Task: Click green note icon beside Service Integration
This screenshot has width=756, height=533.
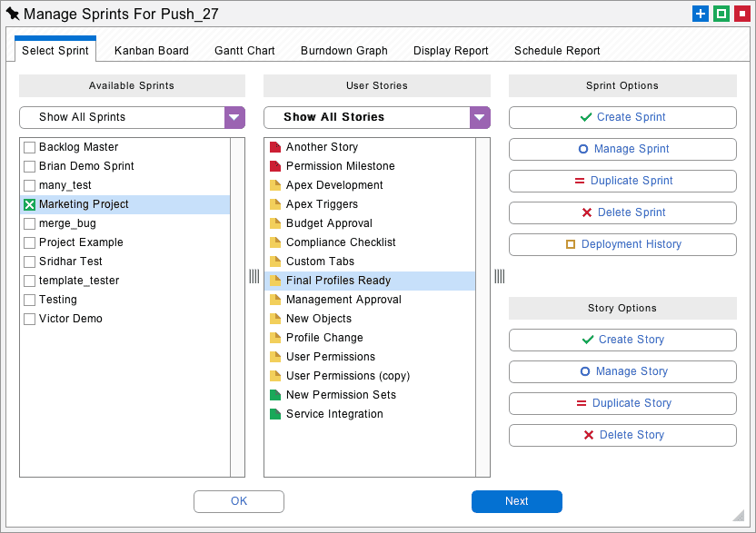Action: pos(275,414)
